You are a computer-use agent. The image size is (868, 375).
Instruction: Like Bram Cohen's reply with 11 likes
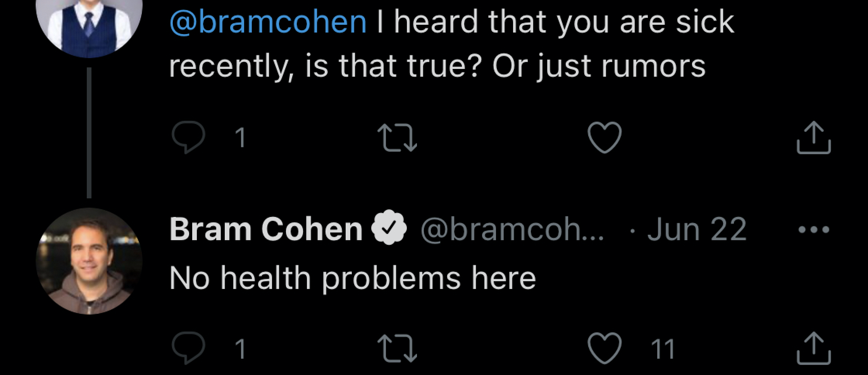pos(604,348)
